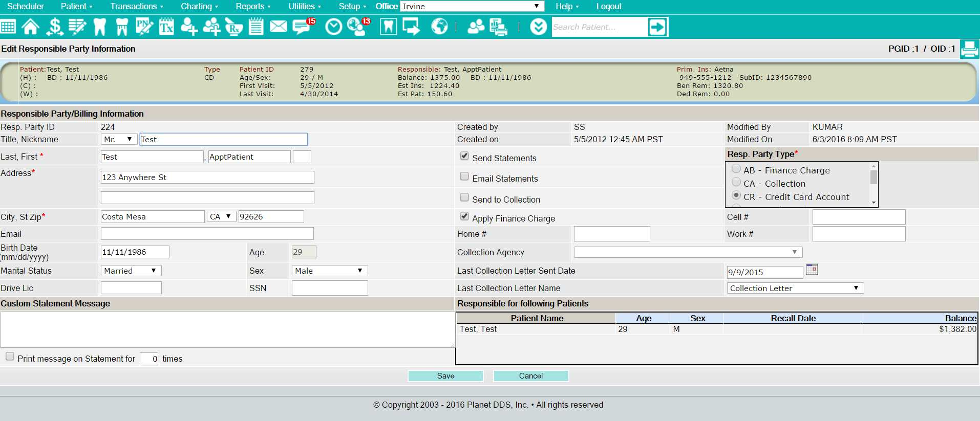Open the date picker calendar icon

pyautogui.click(x=812, y=270)
